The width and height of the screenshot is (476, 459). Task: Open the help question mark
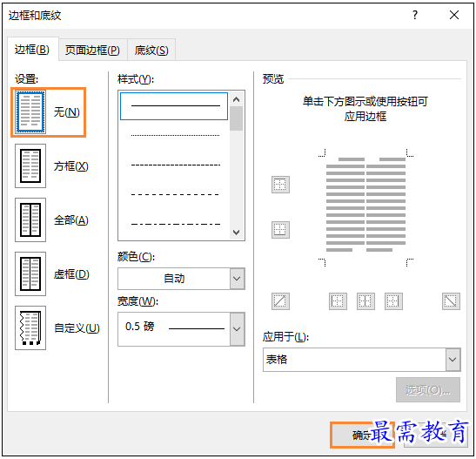click(x=415, y=15)
